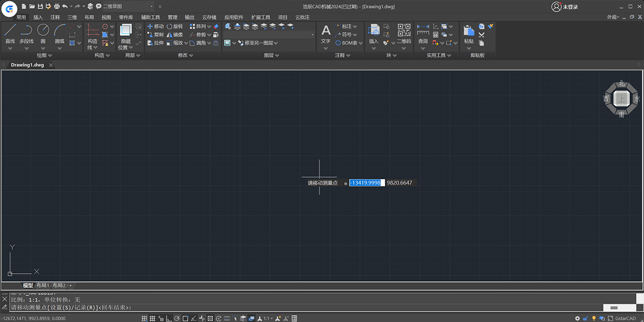Click the 二维码 QR code icon

[404, 31]
